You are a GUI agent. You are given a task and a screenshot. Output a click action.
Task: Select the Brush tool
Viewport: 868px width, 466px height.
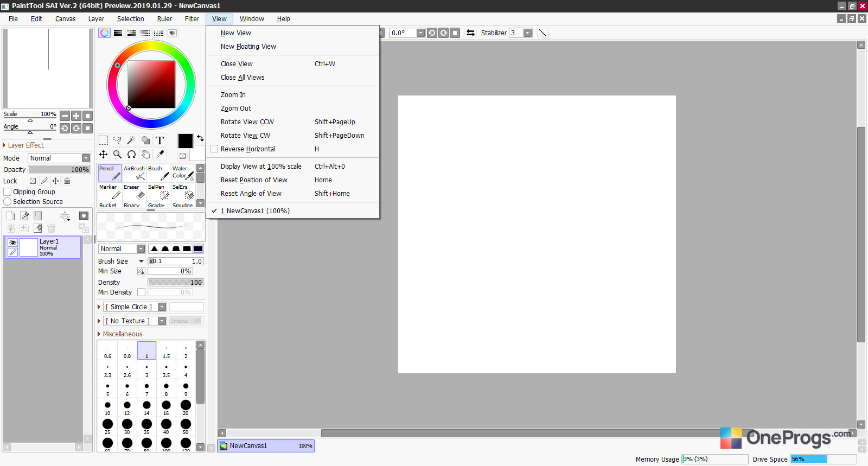coord(159,173)
